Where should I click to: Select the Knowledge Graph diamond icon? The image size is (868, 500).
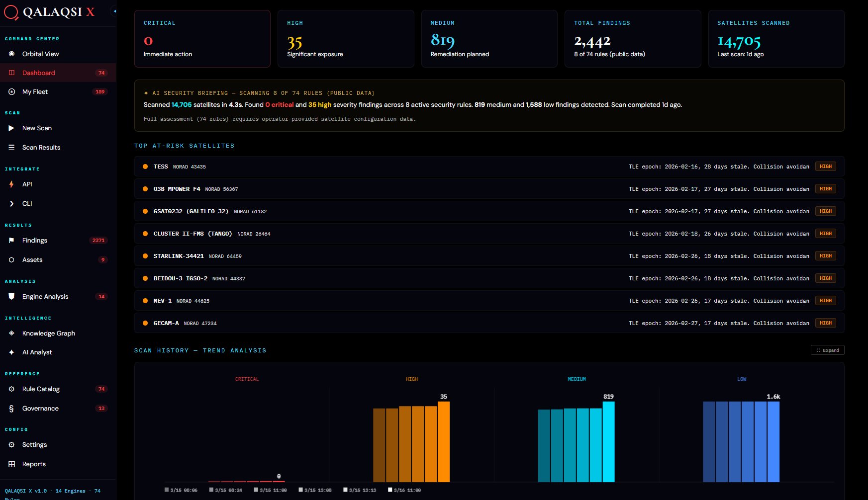pyautogui.click(x=10, y=333)
